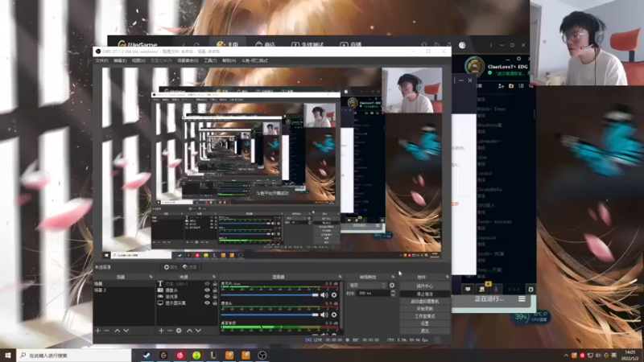Toggle lock on the 显示器采集 source

[x=214, y=303]
